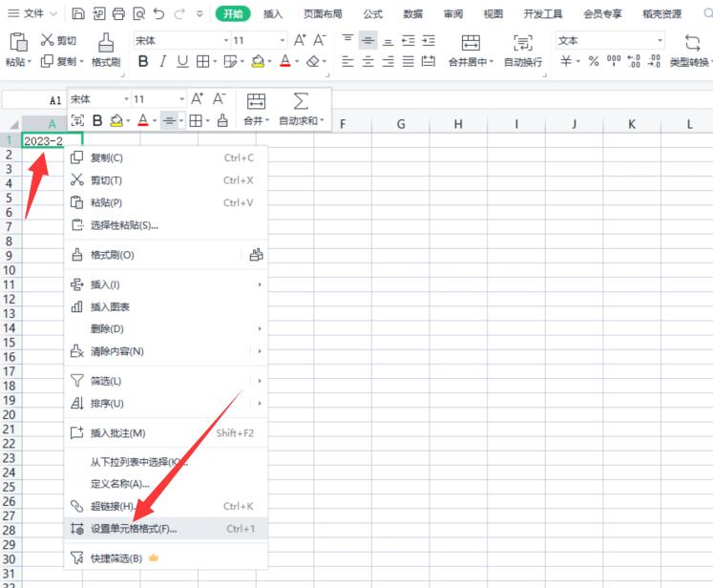Image resolution: width=713 pixels, height=588 pixels.
Task: Expand the font size dropdown in mini toolbar
Action: [181, 99]
